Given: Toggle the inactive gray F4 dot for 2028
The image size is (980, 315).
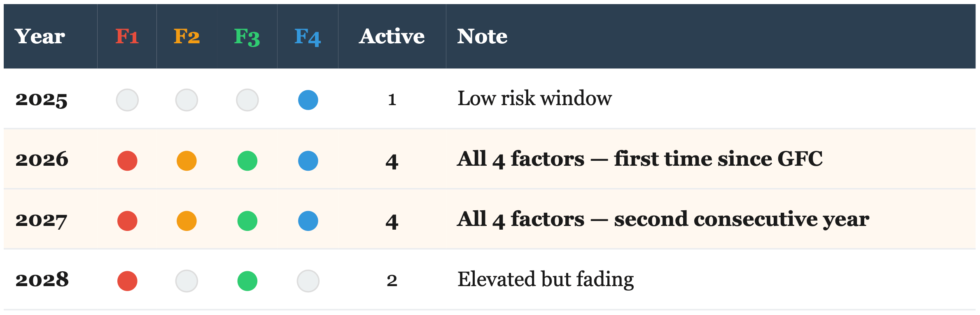Looking at the screenshot, I should [308, 281].
